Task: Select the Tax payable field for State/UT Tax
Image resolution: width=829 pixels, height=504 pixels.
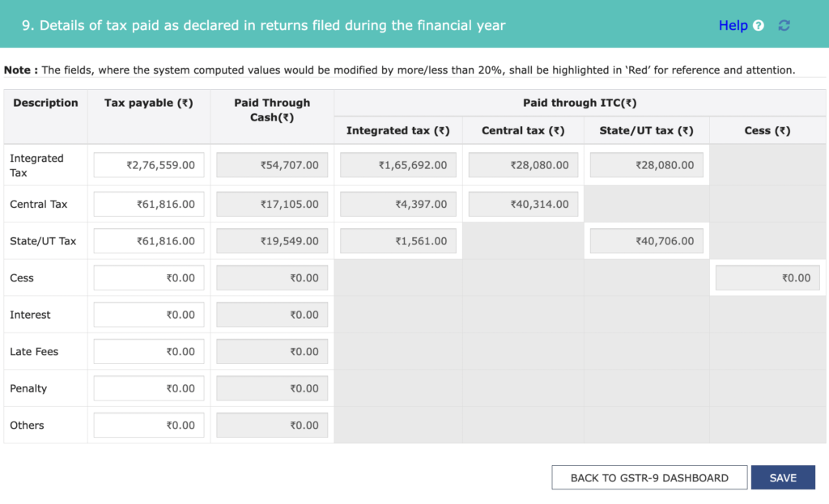Action: click(x=148, y=240)
